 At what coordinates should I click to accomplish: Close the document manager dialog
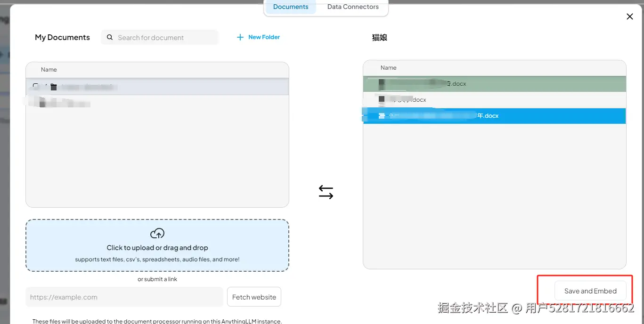pyautogui.click(x=629, y=16)
